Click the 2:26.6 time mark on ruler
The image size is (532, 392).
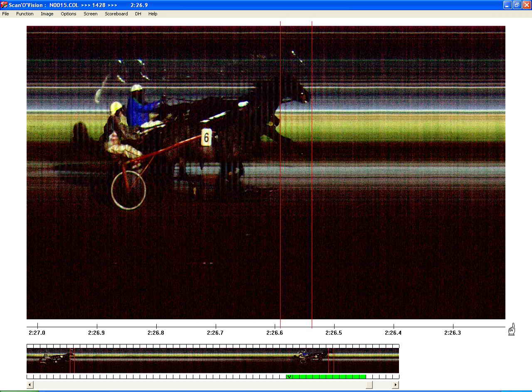coord(275,333)
